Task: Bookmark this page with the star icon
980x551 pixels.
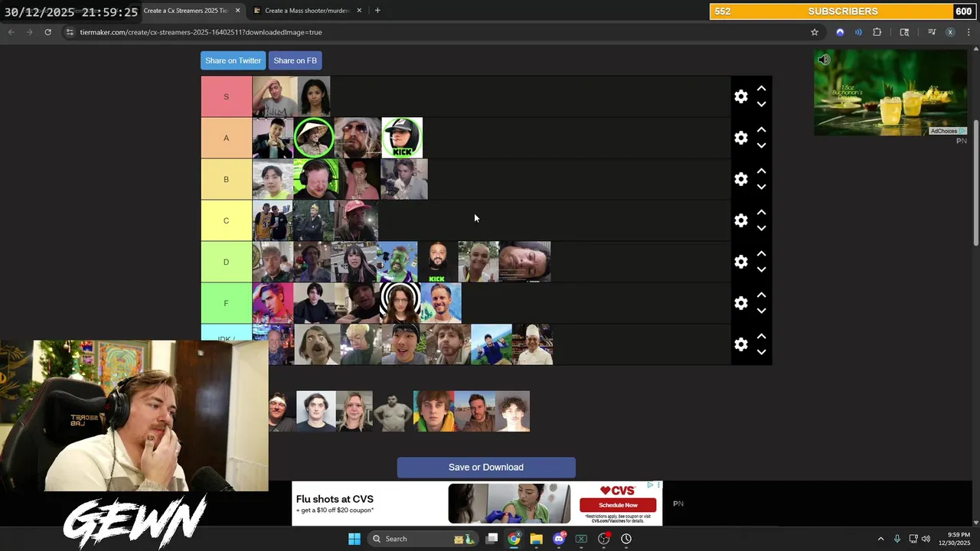Action: coord(815,32)
